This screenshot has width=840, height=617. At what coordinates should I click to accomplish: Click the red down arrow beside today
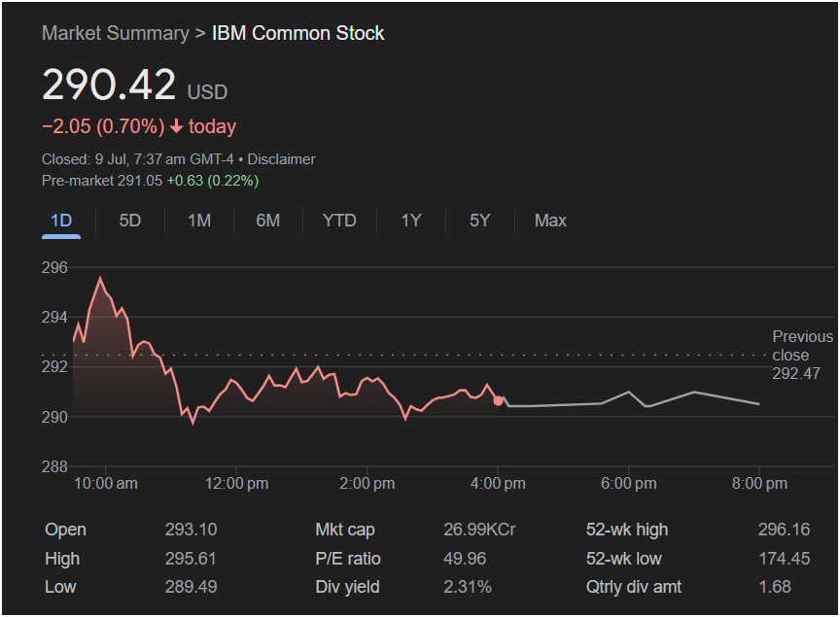click(x=176, y=127)
